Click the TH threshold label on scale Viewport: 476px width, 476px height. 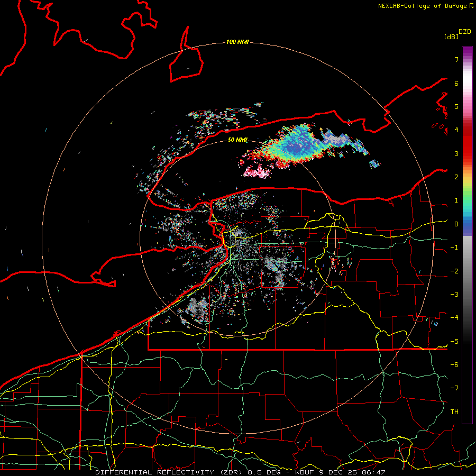click(454, 412)
